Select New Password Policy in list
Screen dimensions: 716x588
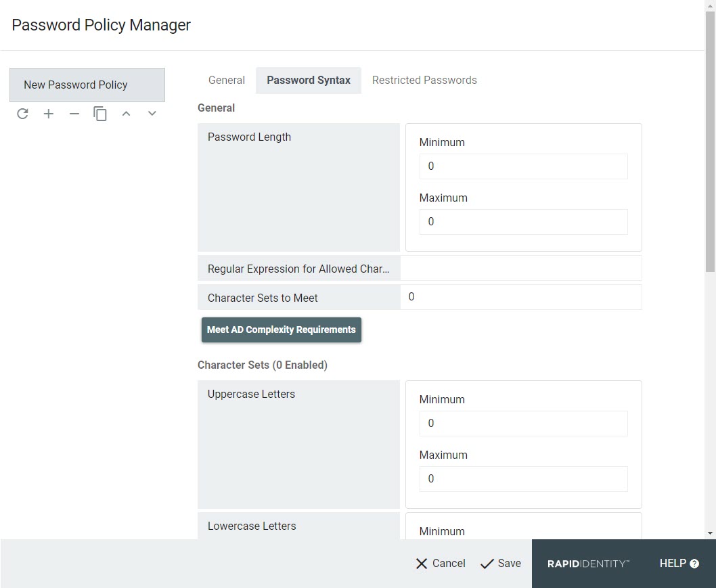coord(87,85)
